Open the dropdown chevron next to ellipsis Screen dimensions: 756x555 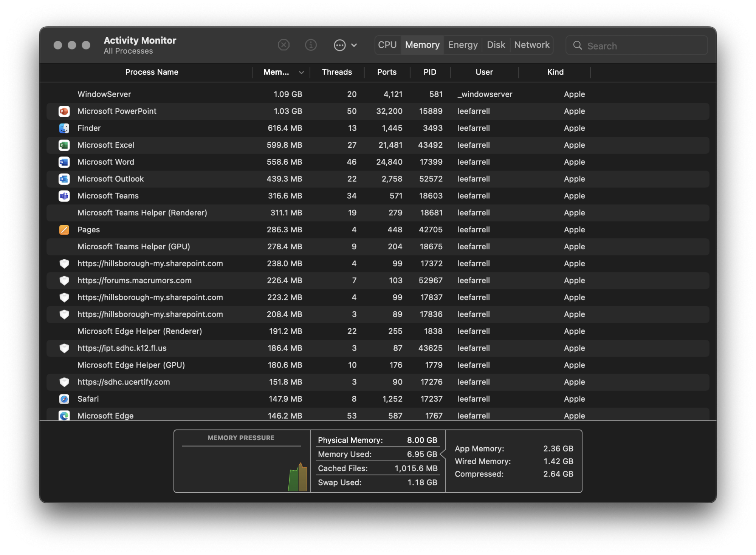(354, 45)
